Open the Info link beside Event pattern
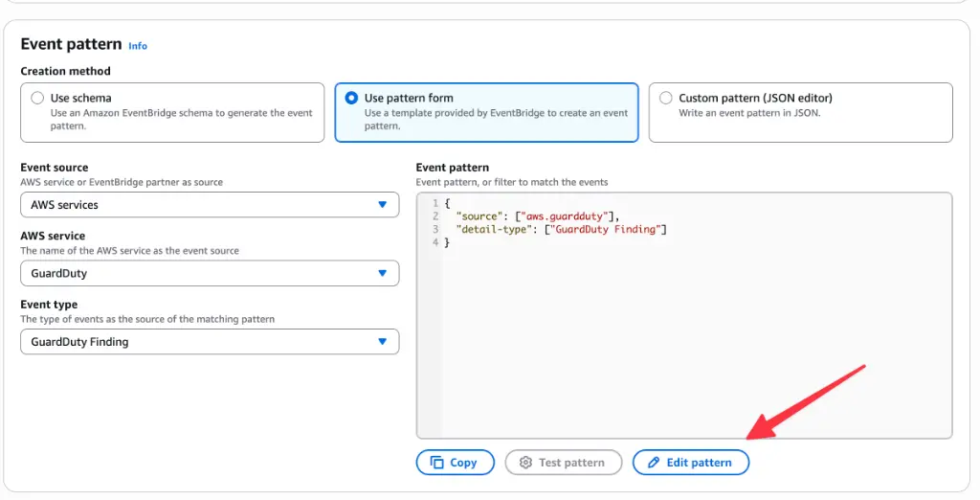The height and width of the screenshot is (500, 980). coord(138,46)
